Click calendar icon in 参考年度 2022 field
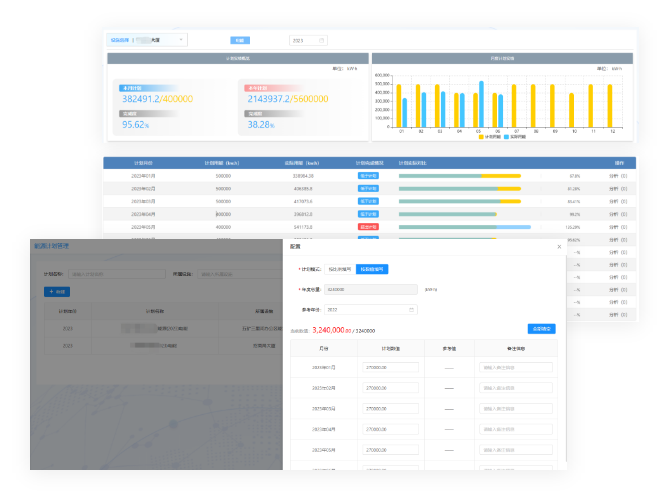Viewport: 669px width, 503px height. coord(411,309)
